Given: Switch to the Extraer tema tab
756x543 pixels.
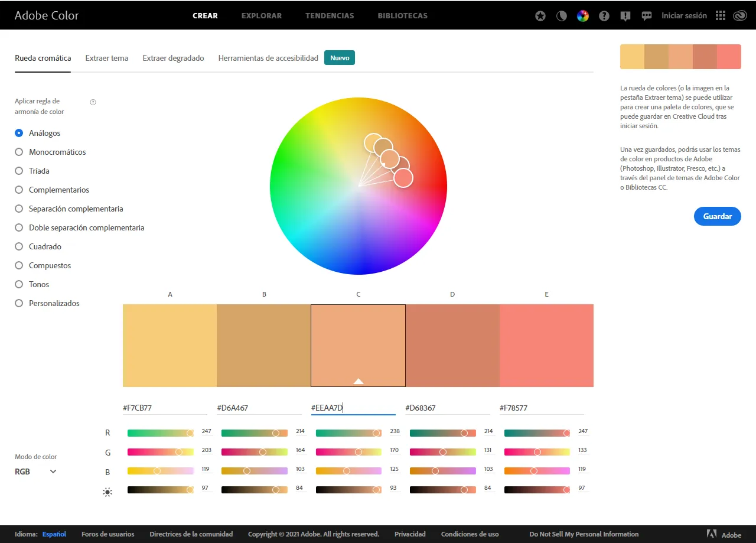Looking at the screenshot, I should pyautogui.click(x=107, y=58).
